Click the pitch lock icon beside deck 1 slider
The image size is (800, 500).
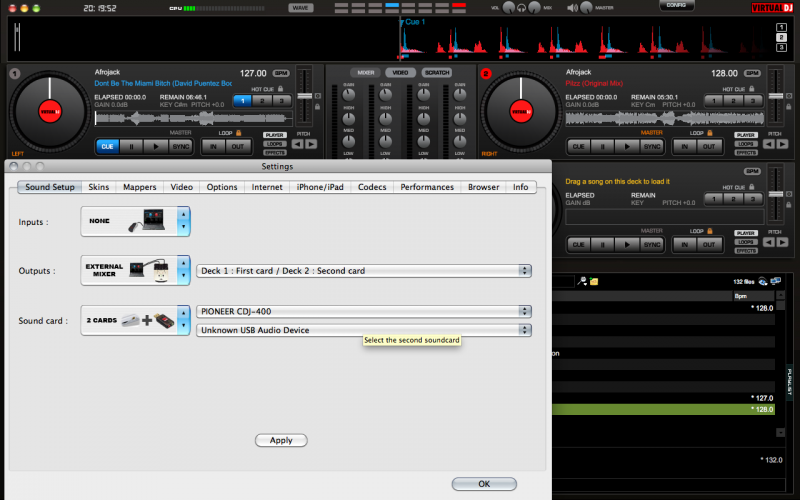click(x=317, y=107)
